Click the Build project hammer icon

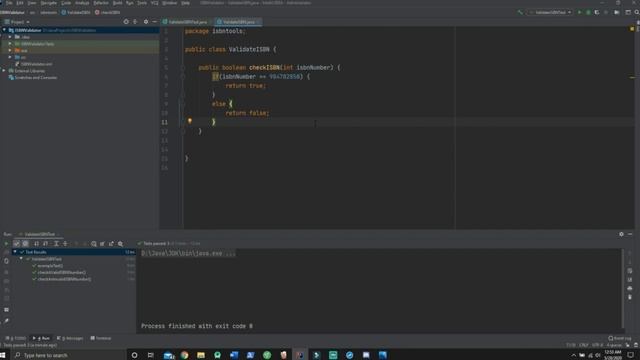click(x=520, y=12)
